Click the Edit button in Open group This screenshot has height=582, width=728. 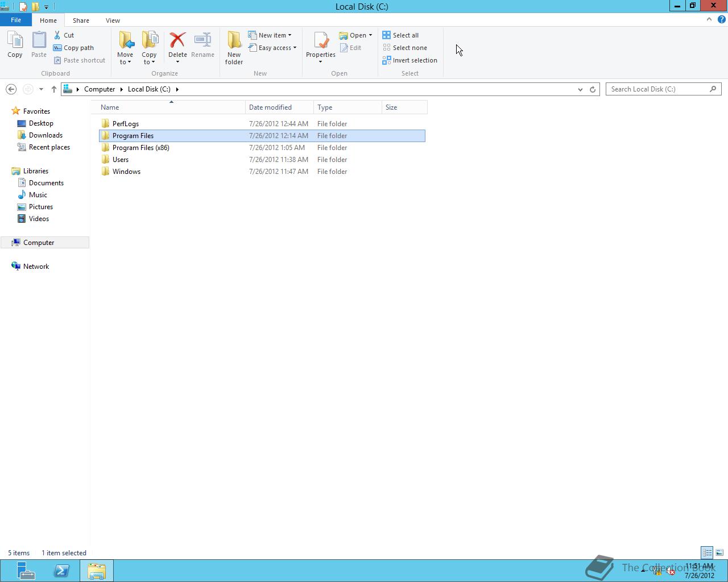[350, 48]
